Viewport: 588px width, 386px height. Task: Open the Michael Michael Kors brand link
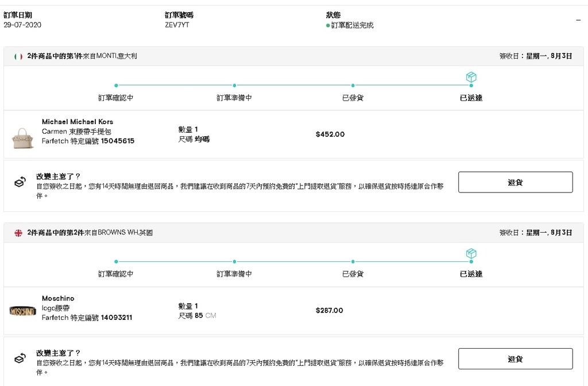point(78,122)
